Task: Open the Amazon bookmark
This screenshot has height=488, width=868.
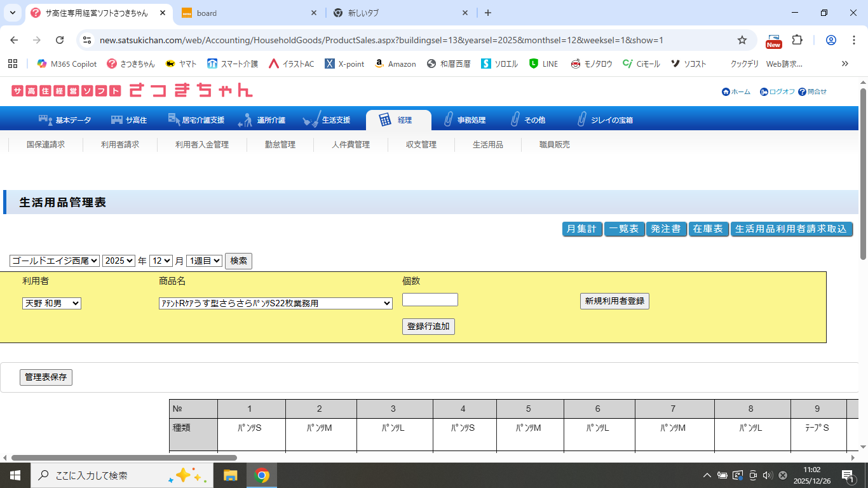Action: [x=395, y=64]
